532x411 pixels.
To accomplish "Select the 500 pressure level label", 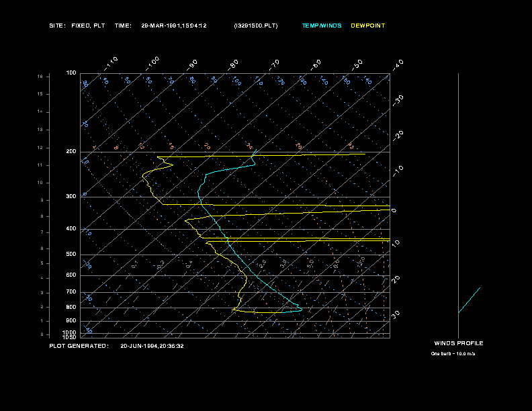I will pos(71,255).
